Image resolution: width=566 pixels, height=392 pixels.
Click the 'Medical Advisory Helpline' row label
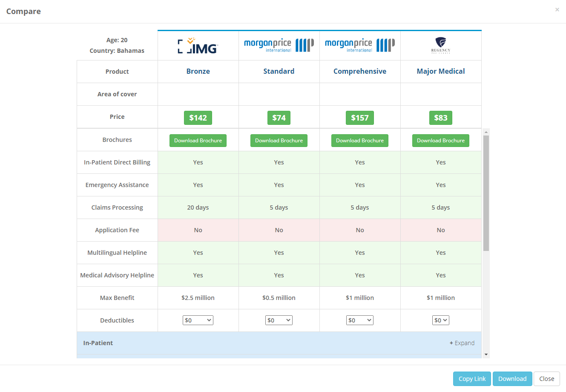[x=117, y=275]
